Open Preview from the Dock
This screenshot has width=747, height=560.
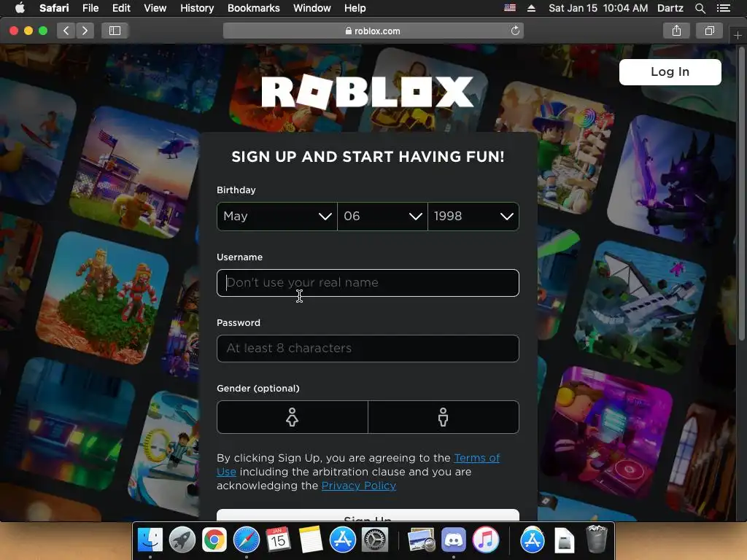421,540
